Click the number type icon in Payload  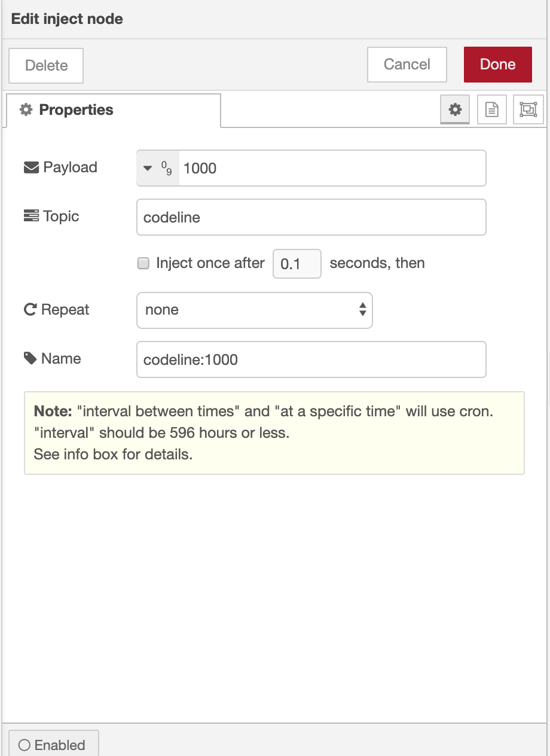click(x=167, y=169)
